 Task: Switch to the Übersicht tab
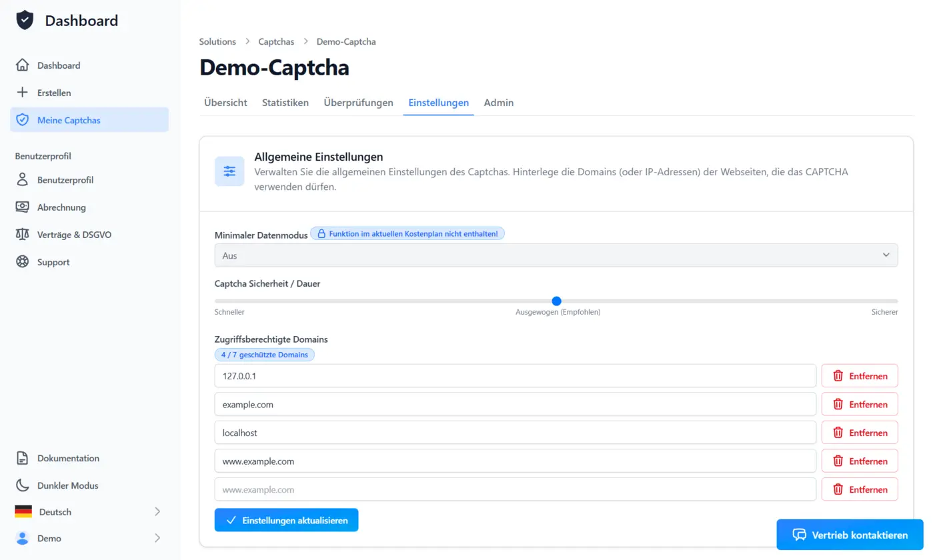coord(225,103)
